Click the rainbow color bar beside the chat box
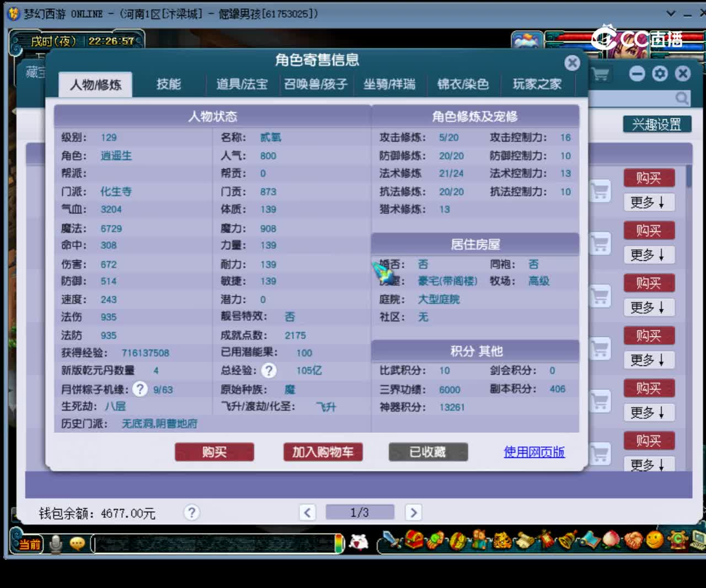 click(x=338, y=544)
